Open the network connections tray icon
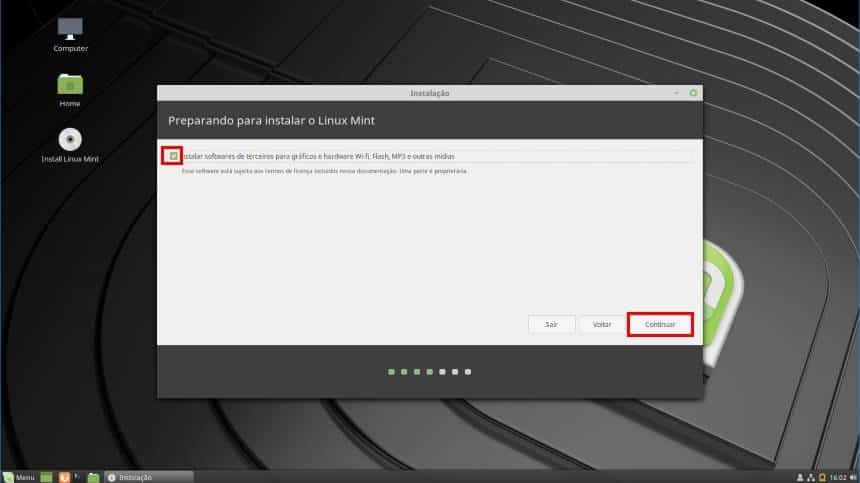 coord(811,478)
